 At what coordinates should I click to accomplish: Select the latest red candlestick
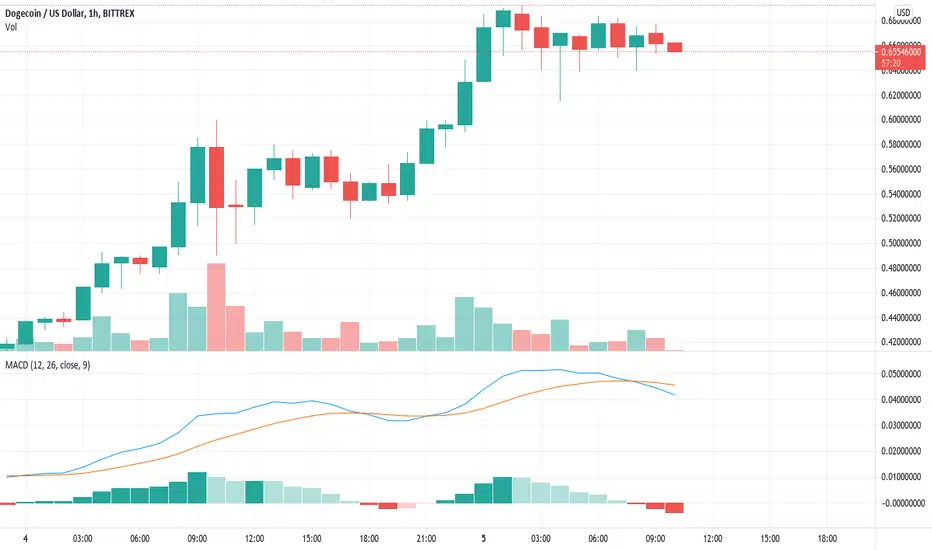click(675, 47)
